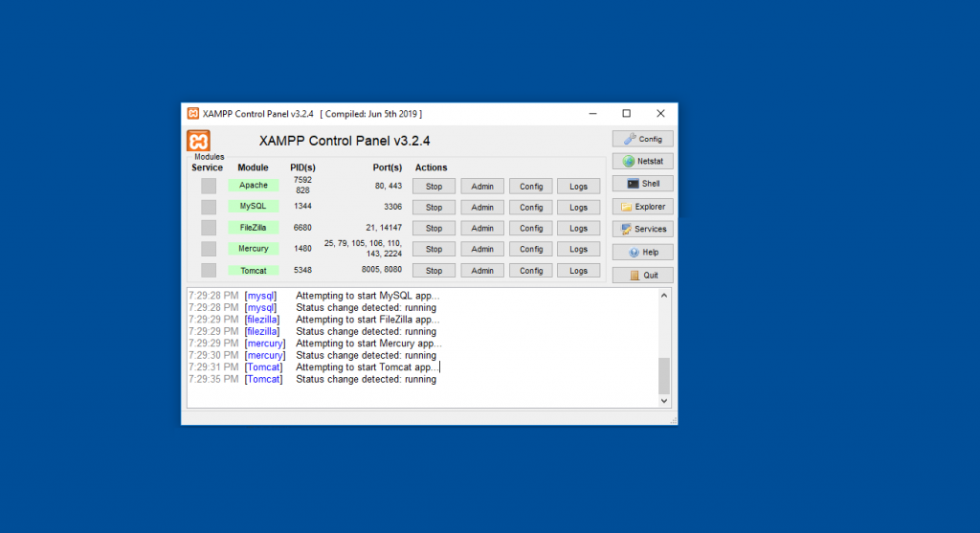Screen dimensions: 980x533
Task: Open Tomcat Config menu
Action: [x=530, y=271]
